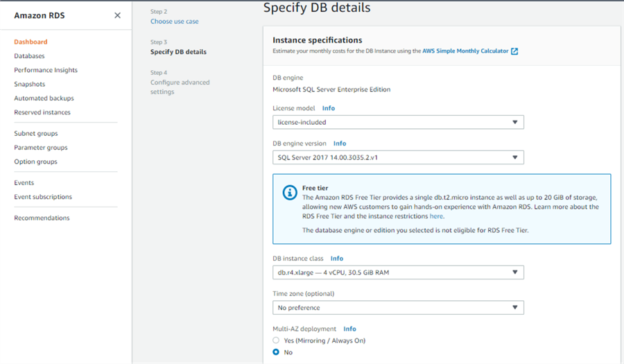Show DB instance class Info
The height and width of the screenshot is (364, 624).
pyautogui.click(x=337, y=259)
